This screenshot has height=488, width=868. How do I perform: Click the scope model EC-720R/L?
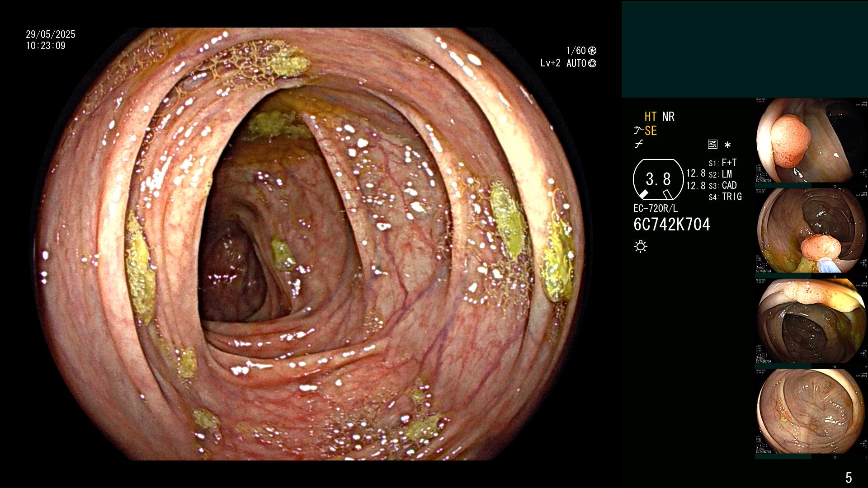point(655,209)
